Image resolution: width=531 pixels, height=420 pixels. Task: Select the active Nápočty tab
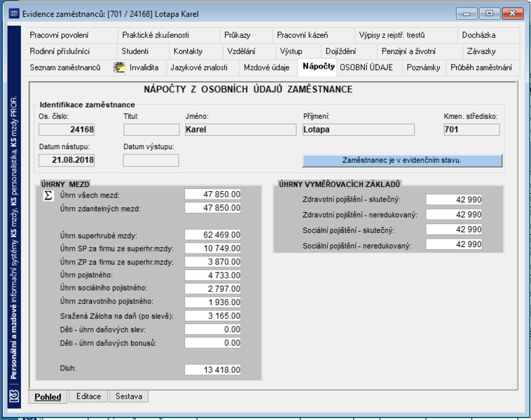pyautogui.click(x=318, y=66)
